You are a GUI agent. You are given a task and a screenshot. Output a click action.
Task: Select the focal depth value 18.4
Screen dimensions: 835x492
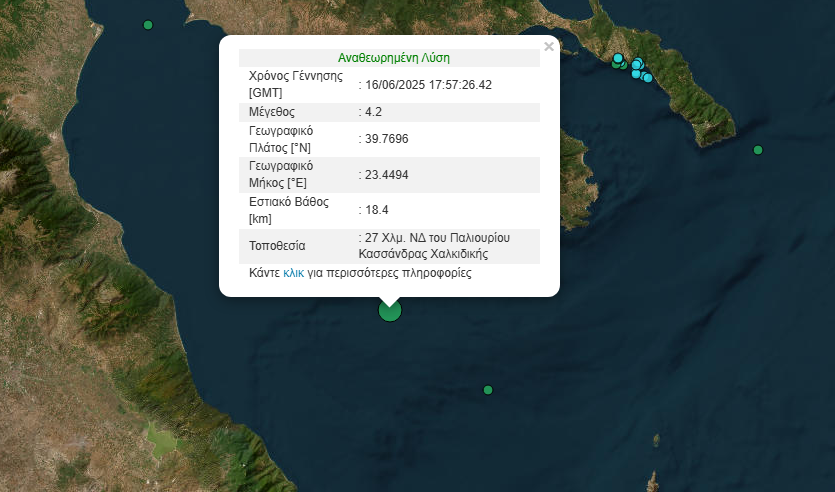point(377,210)
